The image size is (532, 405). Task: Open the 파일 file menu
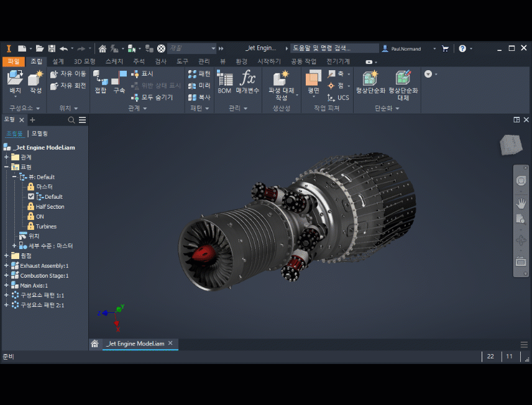14,61
